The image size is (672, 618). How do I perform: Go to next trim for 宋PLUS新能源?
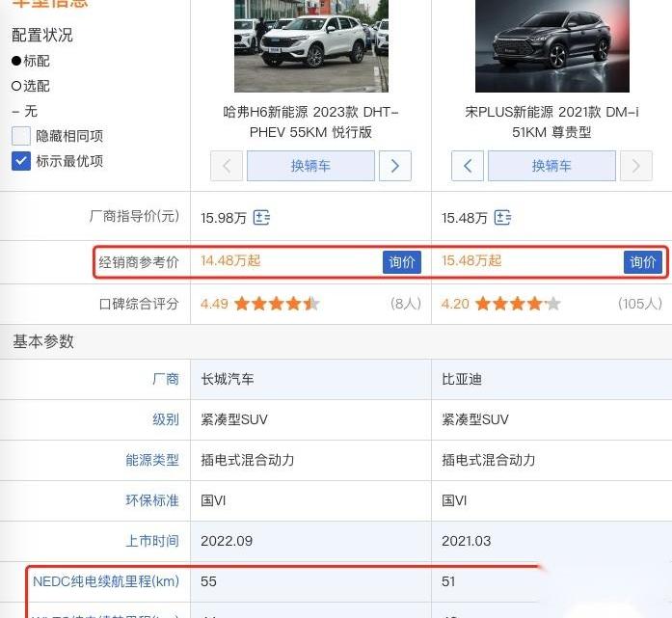point(636,166)
